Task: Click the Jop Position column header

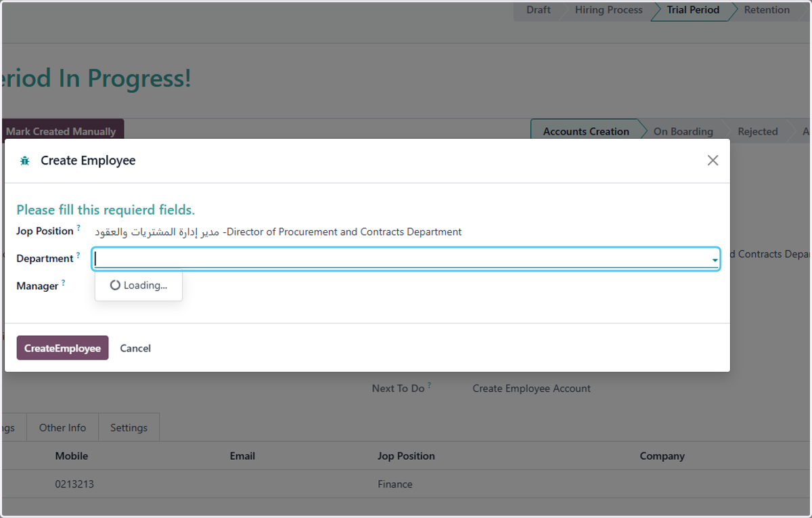Action: [x=406, y=456]
